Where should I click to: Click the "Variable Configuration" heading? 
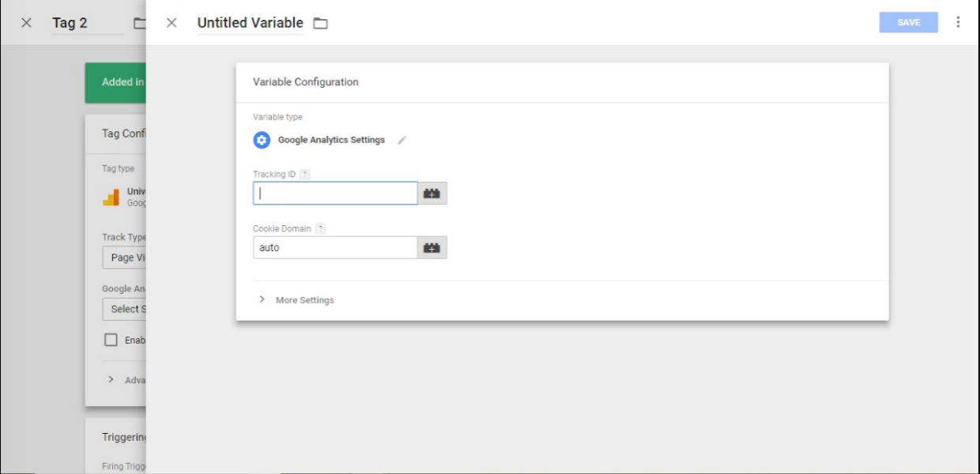tap(306, 82)
